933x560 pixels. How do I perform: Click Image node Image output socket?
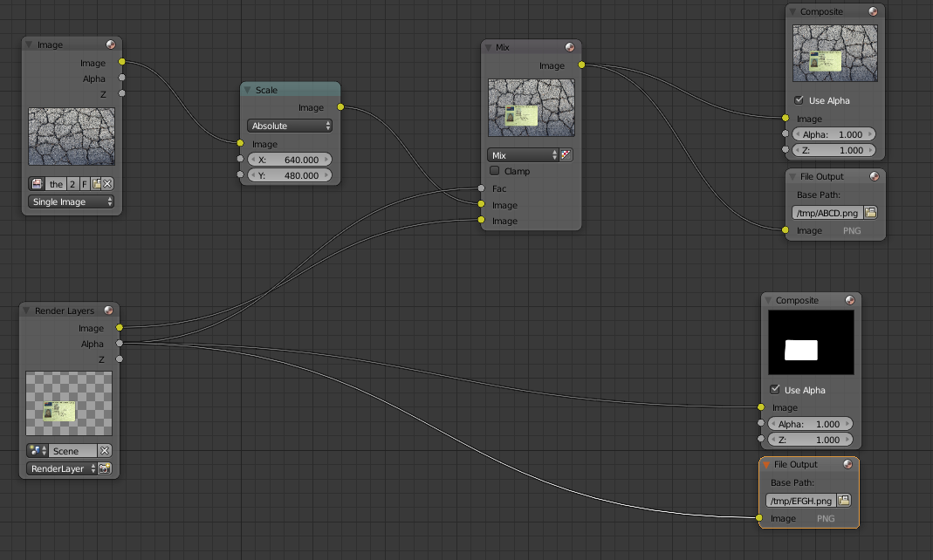122,62
